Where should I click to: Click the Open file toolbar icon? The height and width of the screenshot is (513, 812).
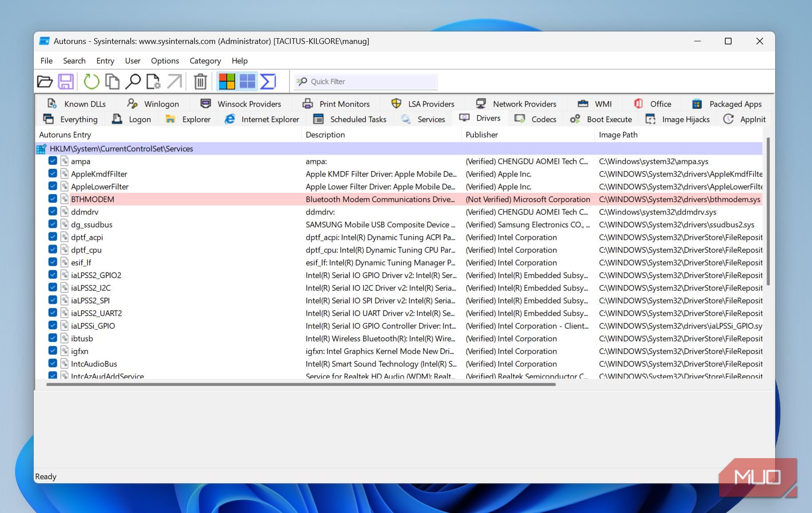tap(44, 82)
